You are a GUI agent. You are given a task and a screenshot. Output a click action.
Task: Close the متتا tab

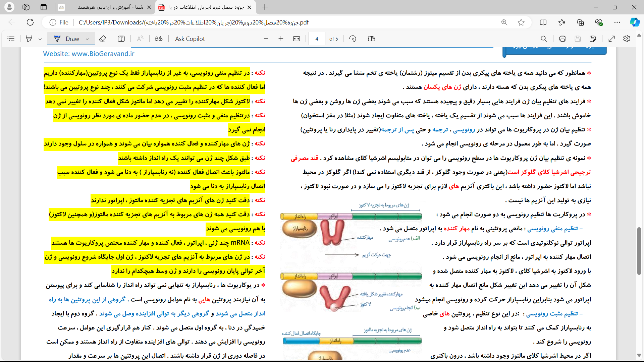coord(149,7)
